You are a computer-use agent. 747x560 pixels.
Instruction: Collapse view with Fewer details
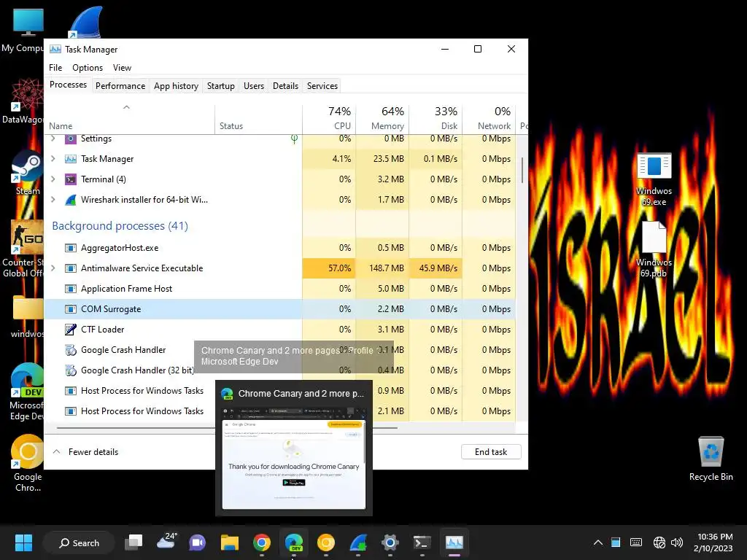click(x=86, y=452)
